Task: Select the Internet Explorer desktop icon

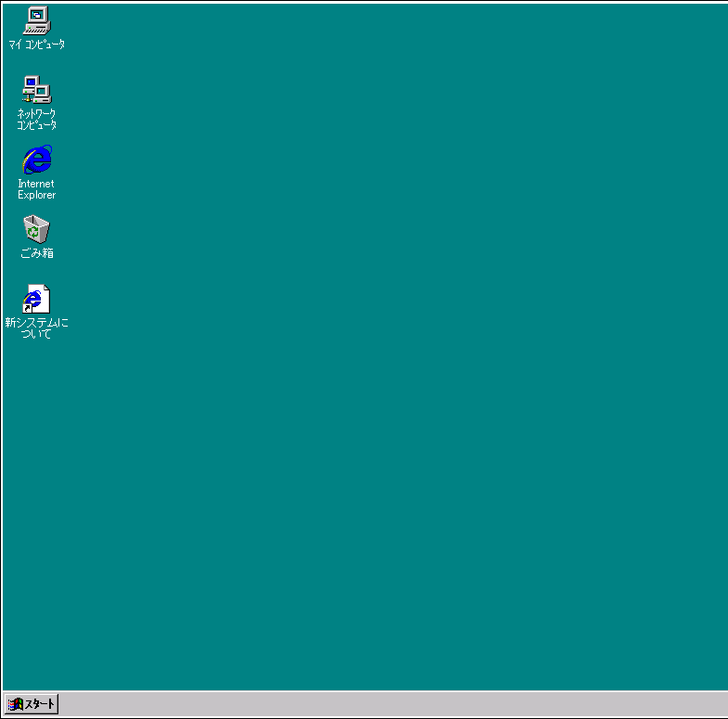Action: click(x=37, y=159)
